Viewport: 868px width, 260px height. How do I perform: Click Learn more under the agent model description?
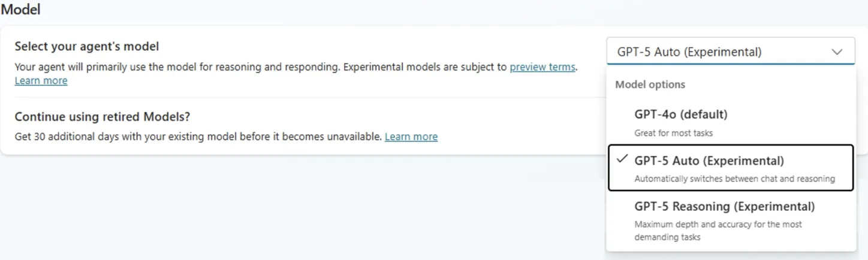click(x=41, y=81)
